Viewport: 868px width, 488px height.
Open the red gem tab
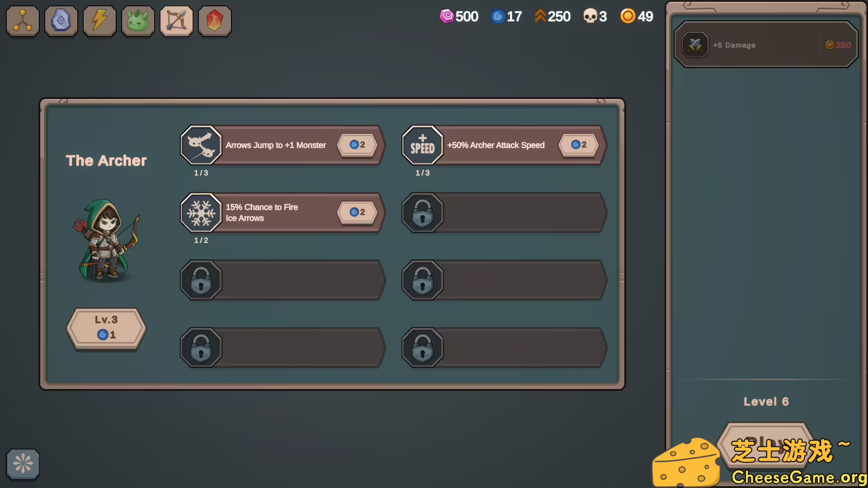point(215,21)
